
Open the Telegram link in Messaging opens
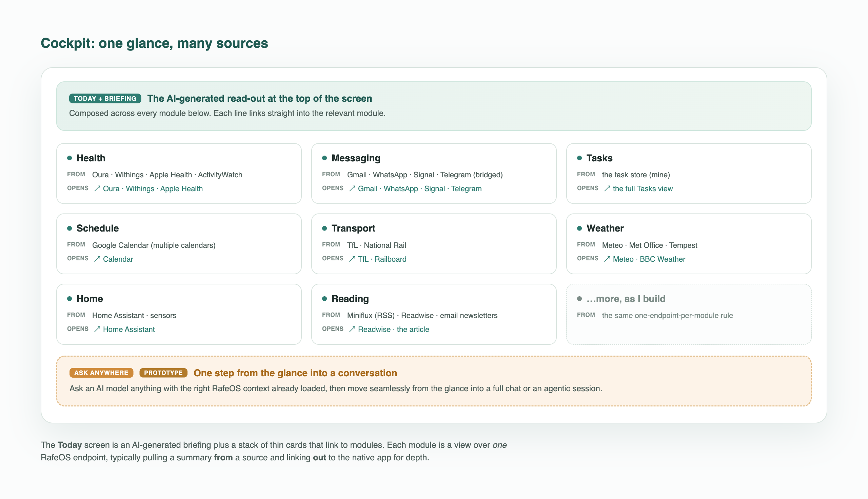(x=467, y=188)
